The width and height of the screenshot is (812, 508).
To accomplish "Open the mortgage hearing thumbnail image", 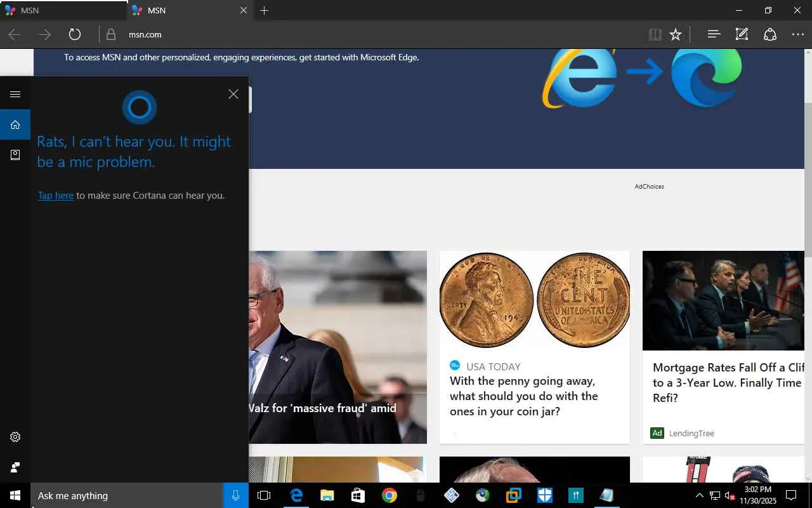I will click(x=723, y=300).
